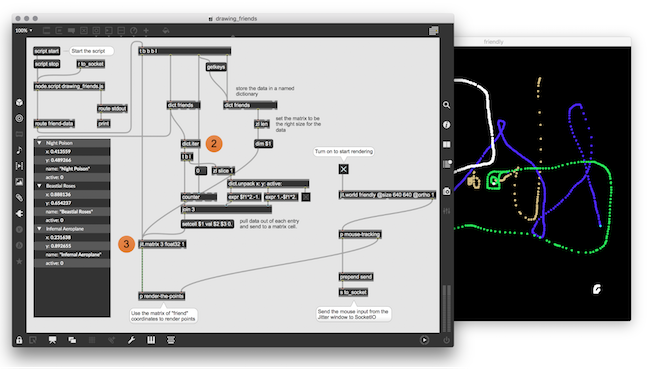Click the add object plus icon
This screenshot has height=369, width=650.
pyautogui.click(x=146, y=30)
